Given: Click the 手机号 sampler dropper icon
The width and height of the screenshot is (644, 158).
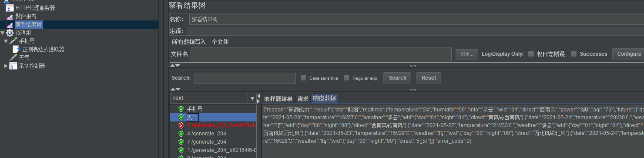Looking at the screenshot, I should 13,41.
